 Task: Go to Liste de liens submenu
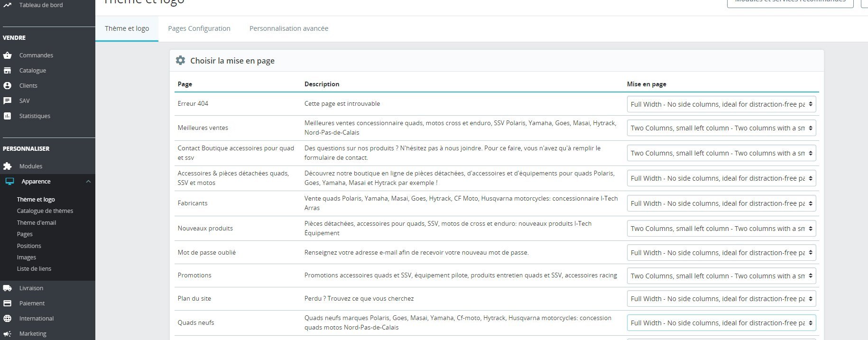coord(34,269)
